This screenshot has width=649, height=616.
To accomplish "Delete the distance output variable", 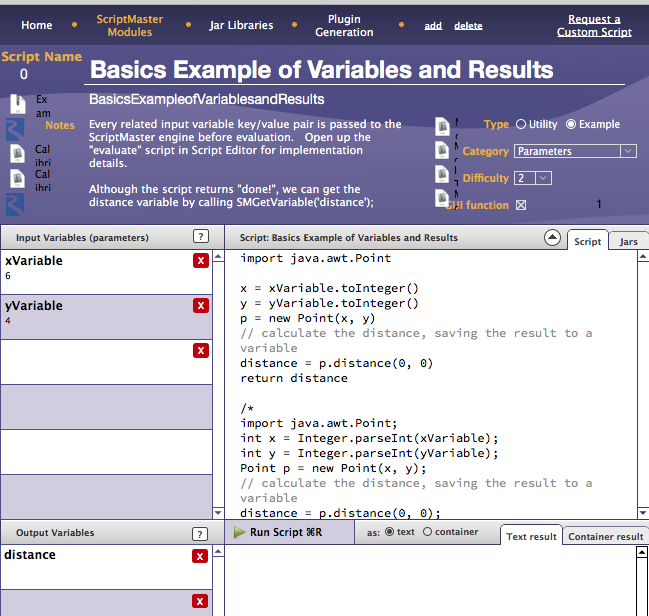I will click(x=200, y=556).
